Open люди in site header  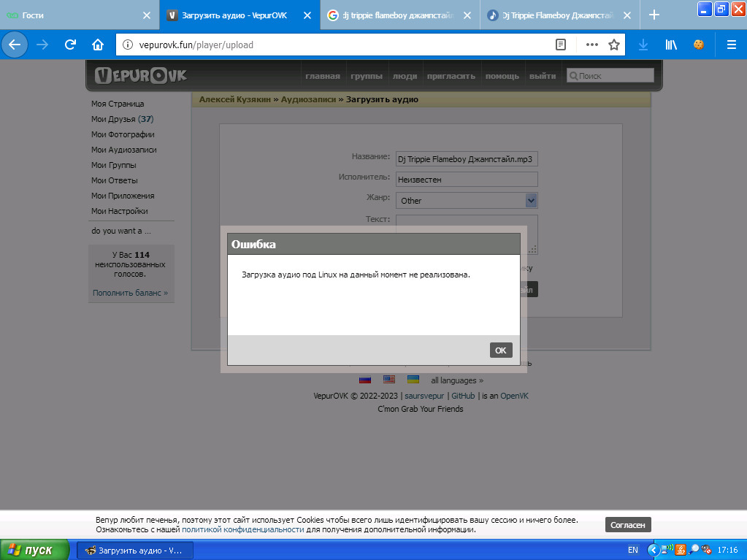(405, 76)
